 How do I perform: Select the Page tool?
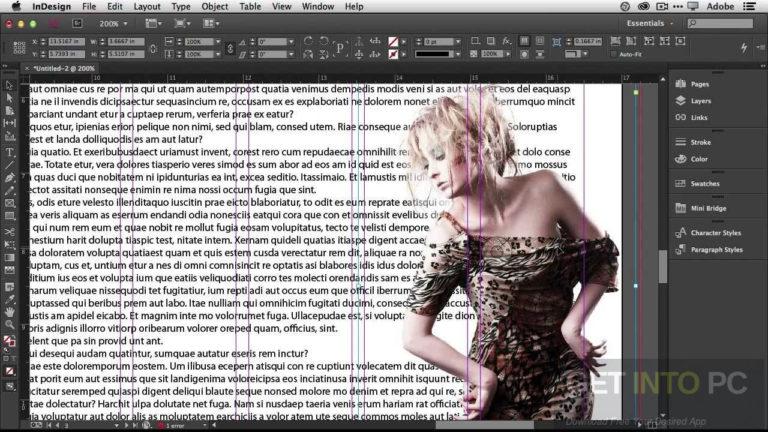click(x=9, y=111)
